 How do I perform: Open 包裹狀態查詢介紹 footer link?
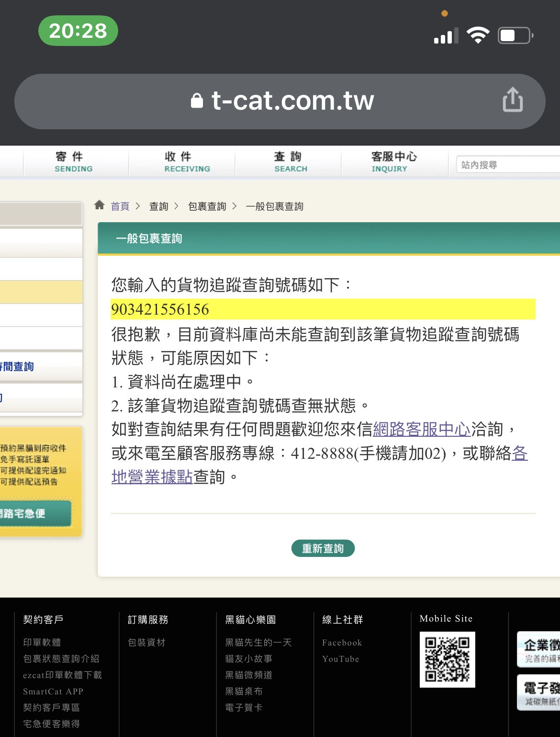(61, 658)
